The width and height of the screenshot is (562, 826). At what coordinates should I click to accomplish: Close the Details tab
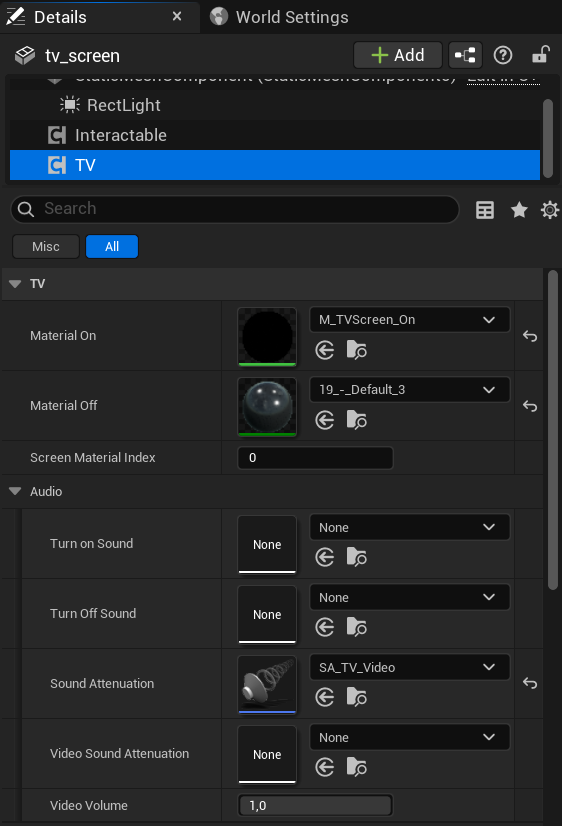[177, 17]
